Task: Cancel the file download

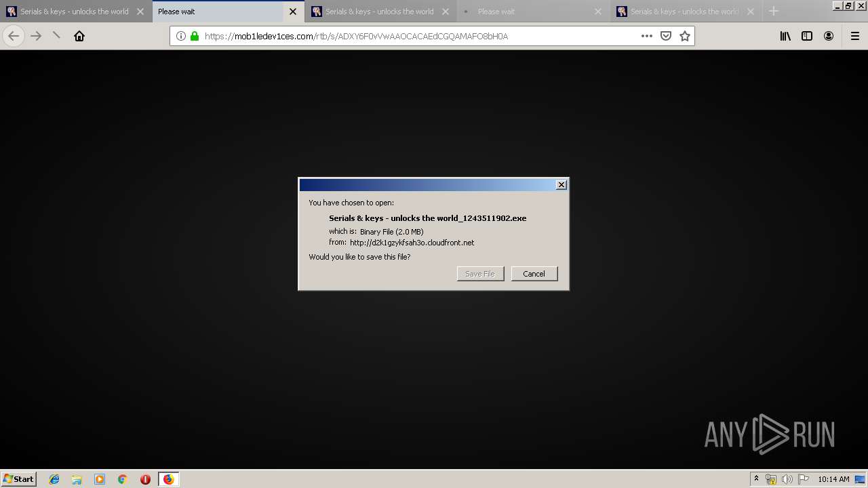Action: point(534,274)
